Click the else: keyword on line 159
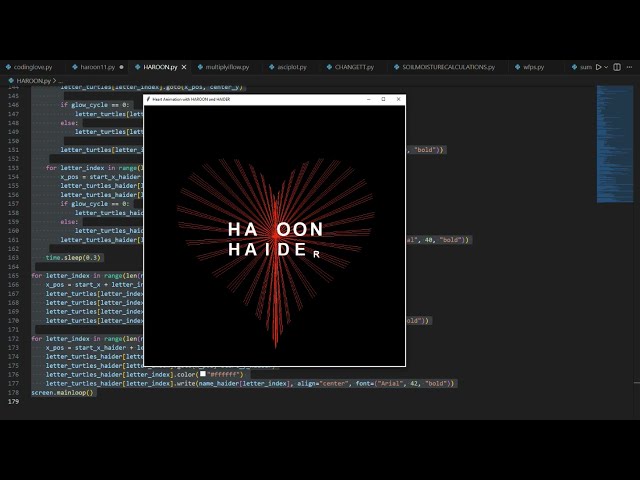The image size is (640, 480). click(69, 222)
